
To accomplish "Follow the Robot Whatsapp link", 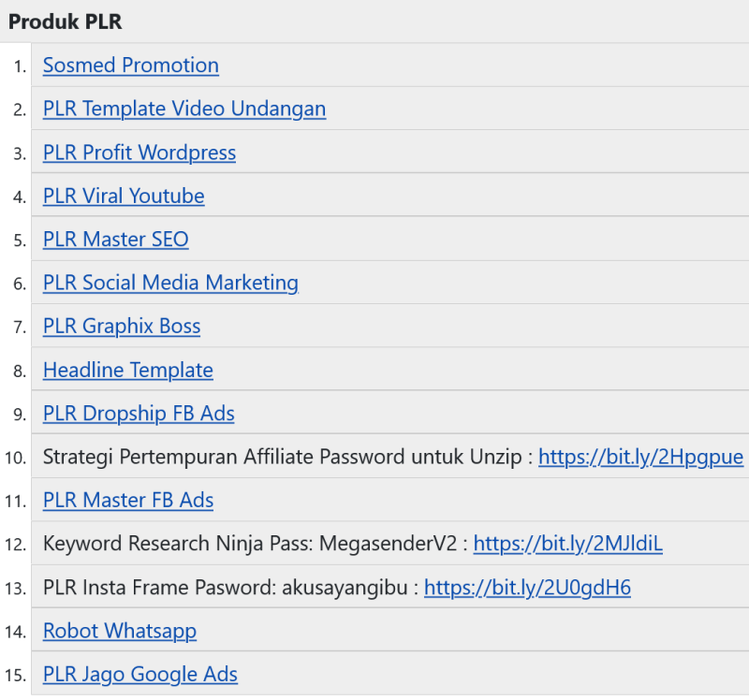I will [x=120, y=631].
